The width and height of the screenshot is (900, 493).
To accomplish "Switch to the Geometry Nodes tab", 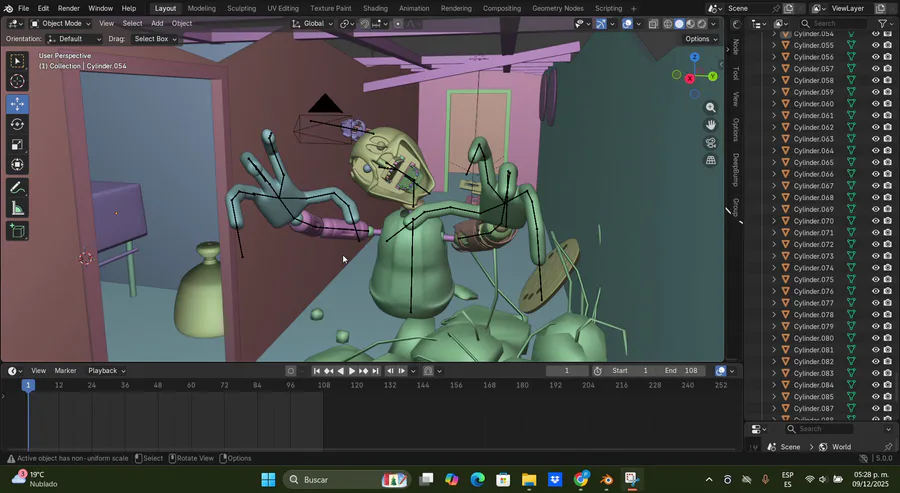I will [557, 9].
